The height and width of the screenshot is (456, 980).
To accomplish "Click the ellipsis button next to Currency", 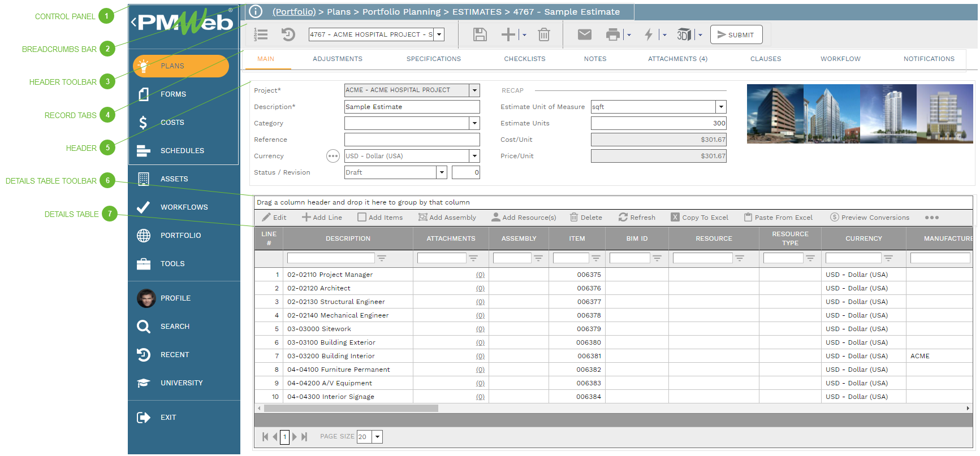I will tap(333, 157).
